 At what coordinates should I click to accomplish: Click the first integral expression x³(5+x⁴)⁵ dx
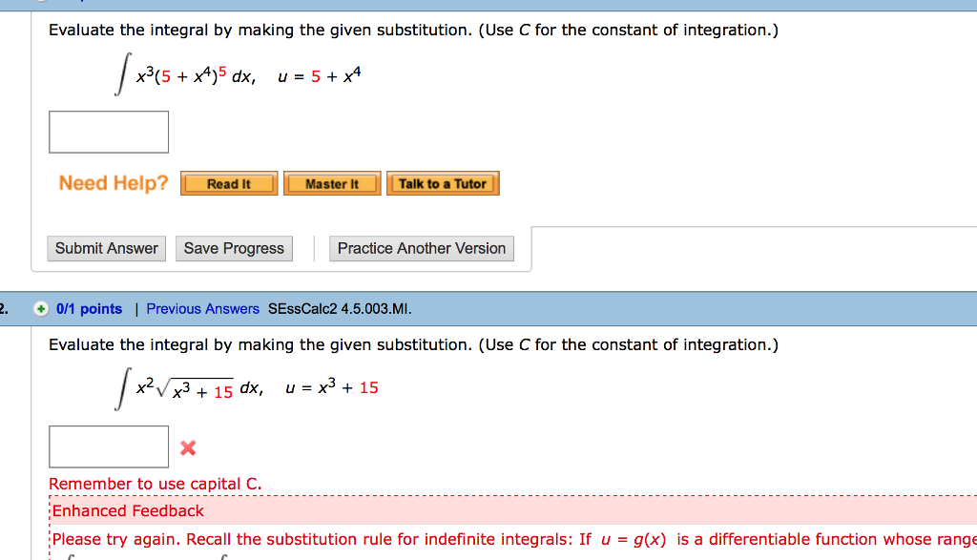(x=186, y=74)
